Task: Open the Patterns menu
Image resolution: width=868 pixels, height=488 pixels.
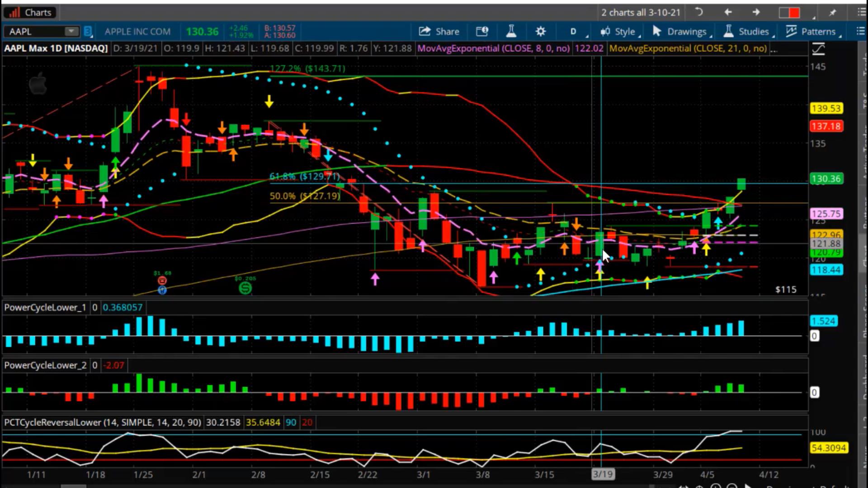Action: pos(813,31)
